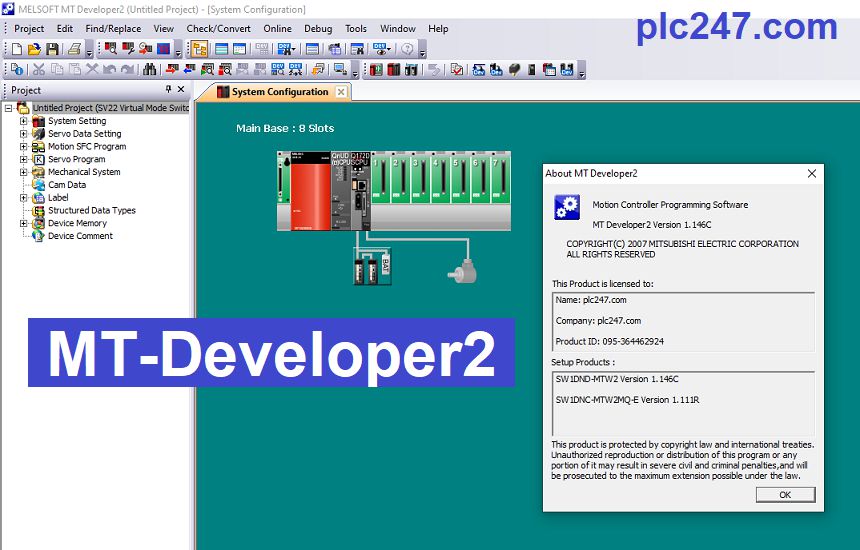860x550 pixels.
Task: Click the Redo arrow icon
Action: [128, 70]
